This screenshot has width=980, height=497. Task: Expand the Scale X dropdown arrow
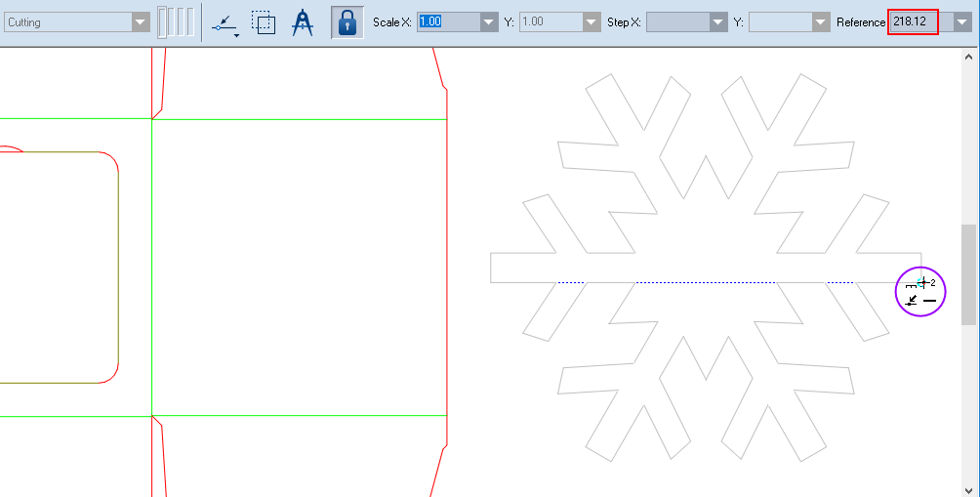pyautogui.click(x=489, y=21)
